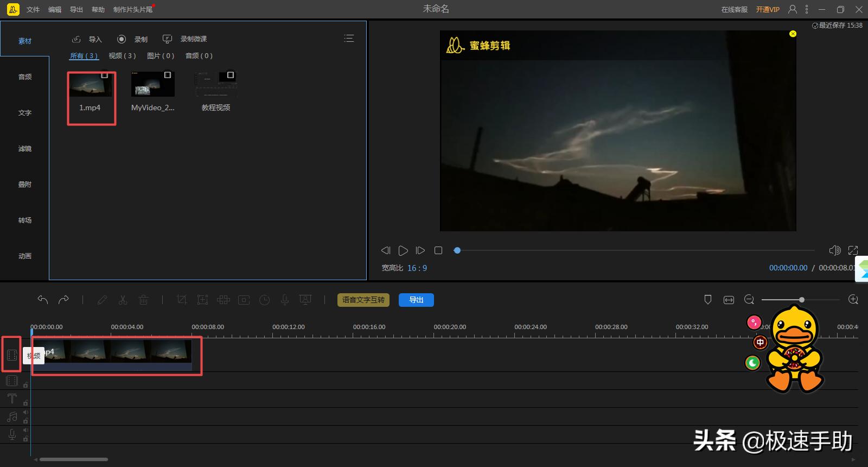This screenshot has height=467, width=868.
Task: Open the 16:9 aspect ratio selector
Action: click(x=417, y=268)
